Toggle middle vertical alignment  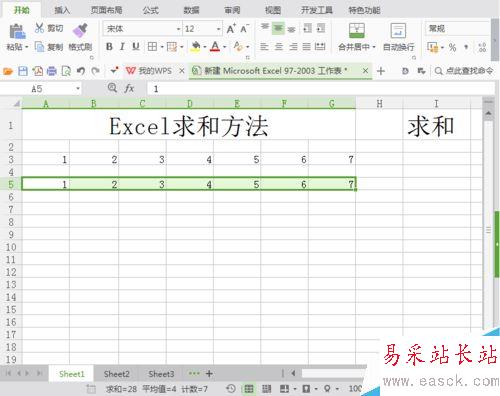click(x=278, y=28)
